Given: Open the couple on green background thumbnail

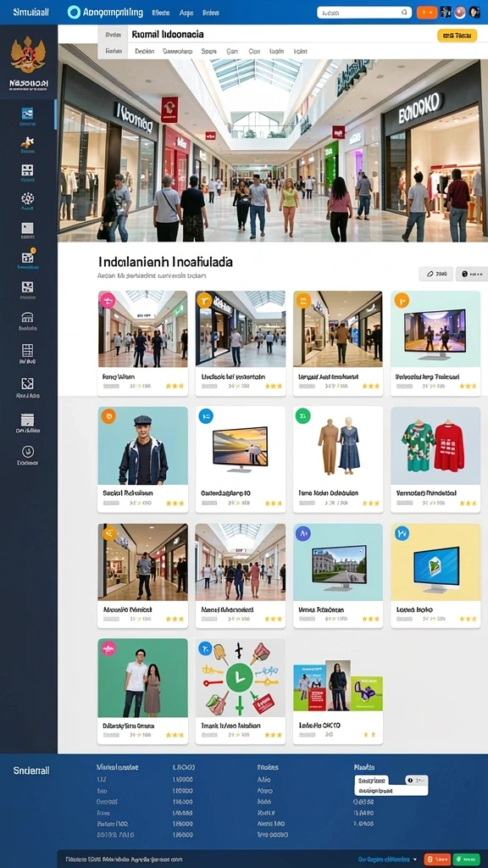Looking at the screenshot, I should click(x=142, y=678).
